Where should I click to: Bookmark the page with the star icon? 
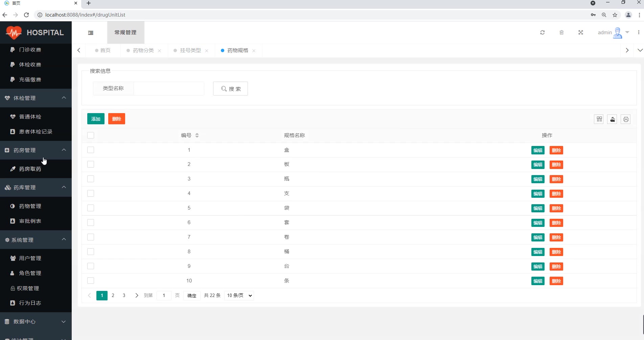click(615, 15)
